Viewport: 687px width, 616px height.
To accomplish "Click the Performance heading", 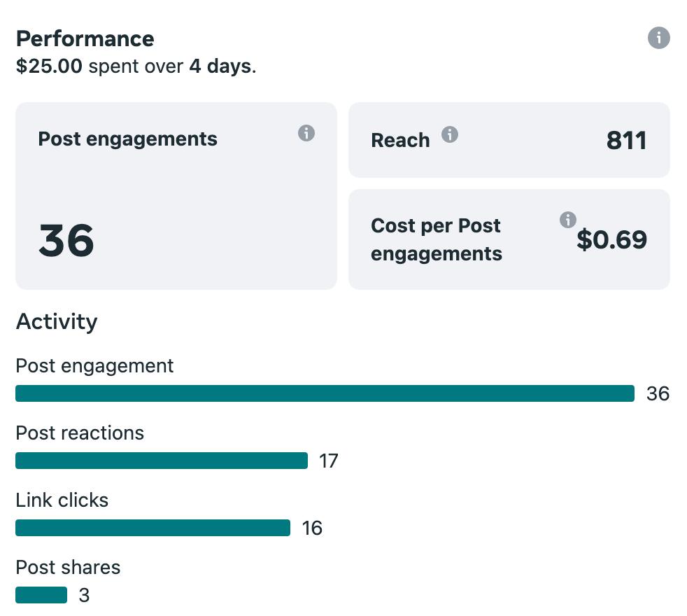I will coord(85,38).
